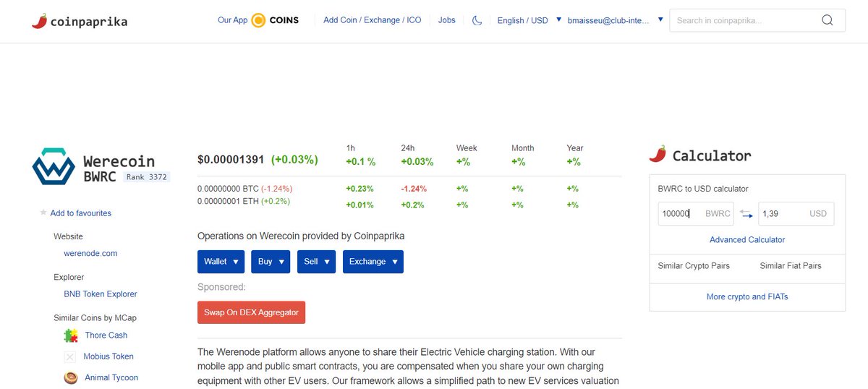The width and height of the screenshot is (868, 389).
Task: Select Similar Crypto Pairs tab
Action: click(694, 266)
